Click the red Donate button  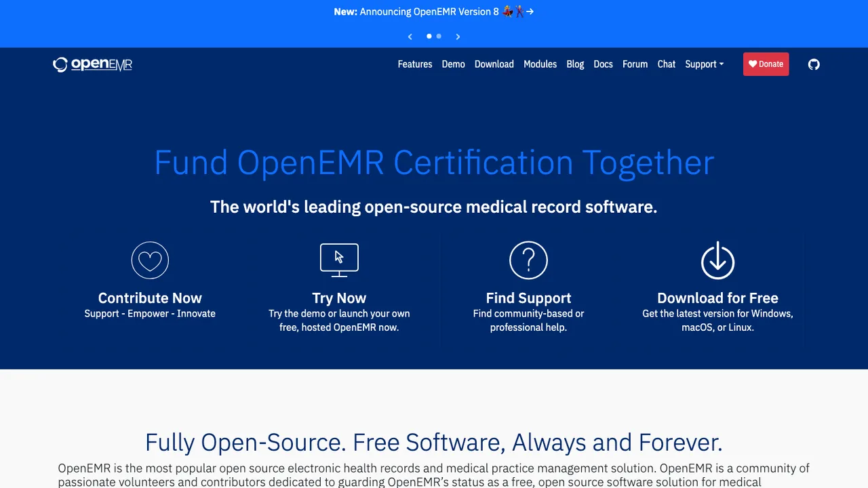766,64
